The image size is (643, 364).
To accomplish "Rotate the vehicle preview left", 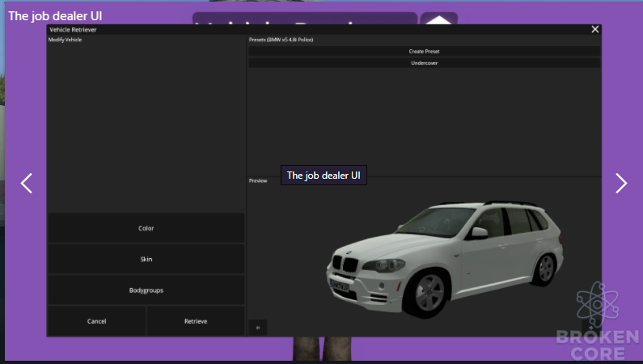I will pyautogui.click(x=258, y=328).
